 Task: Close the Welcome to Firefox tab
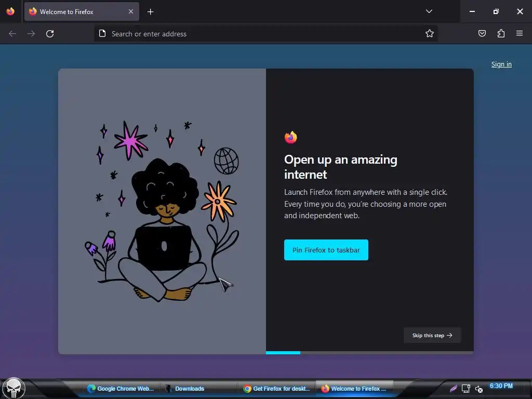point(131,11)
